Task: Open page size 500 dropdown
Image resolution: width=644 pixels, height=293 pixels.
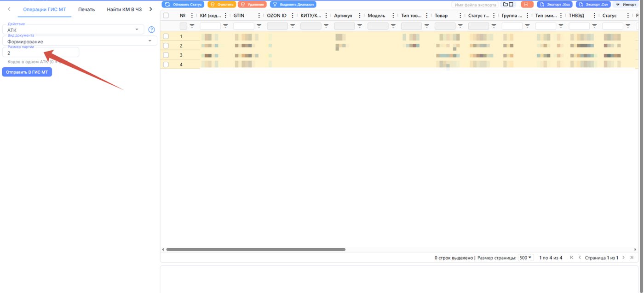Action: click(526, 258)
